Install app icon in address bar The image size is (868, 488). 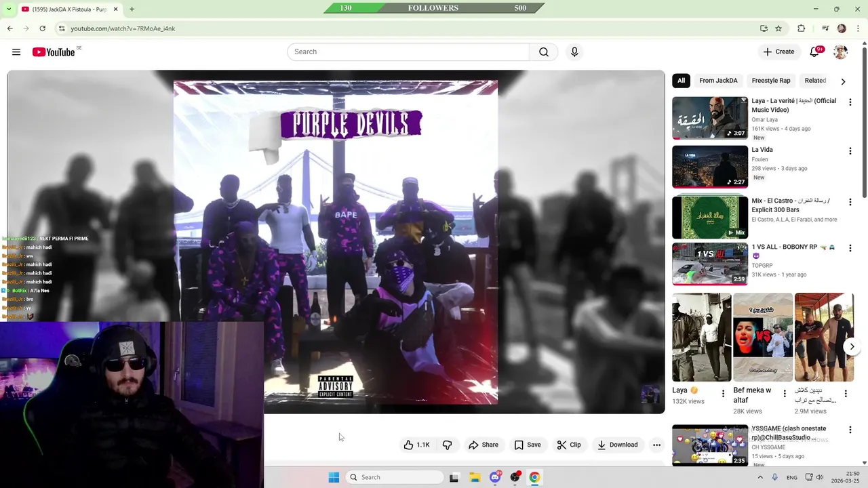tap(764, 28)
